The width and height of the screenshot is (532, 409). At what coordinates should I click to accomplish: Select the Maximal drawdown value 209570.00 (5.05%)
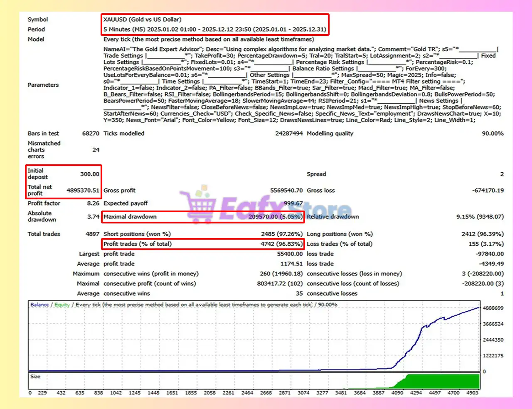click(275, 217)
